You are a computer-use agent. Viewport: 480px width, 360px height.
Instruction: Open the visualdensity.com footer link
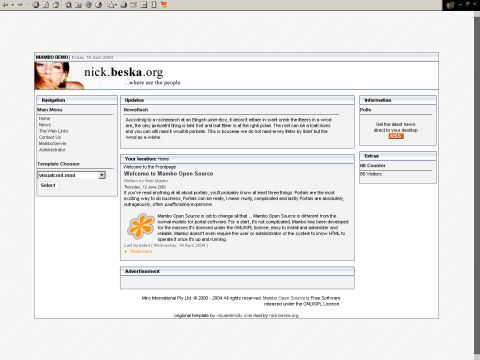click(x=234, y=315)
